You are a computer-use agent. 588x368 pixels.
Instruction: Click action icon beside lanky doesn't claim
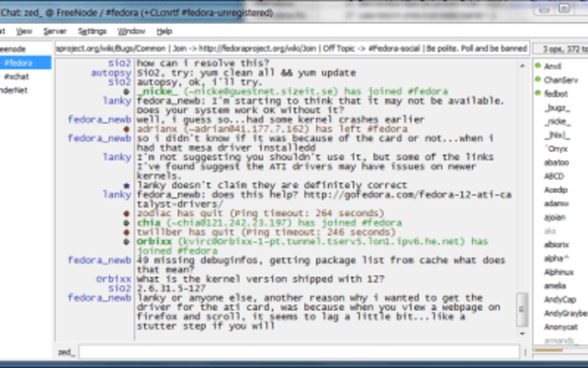point(127,186)
